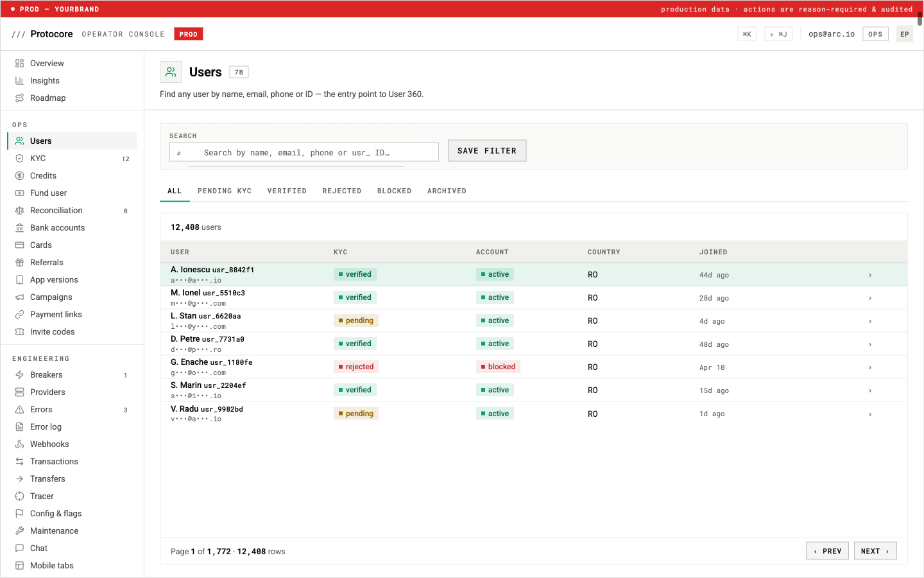This screenshot has height=578, width=924.
Task: Open command palette ⌘K button
Action: pos(747,34)
